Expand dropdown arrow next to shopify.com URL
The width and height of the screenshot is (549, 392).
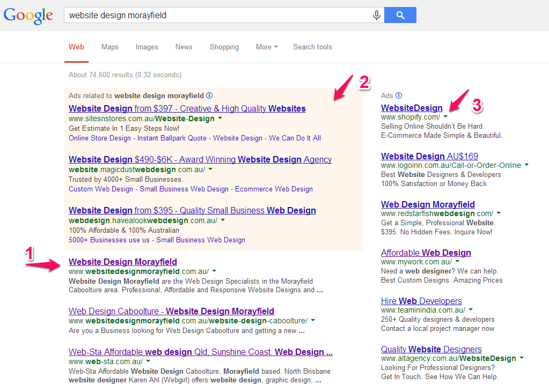pos(445,116)
